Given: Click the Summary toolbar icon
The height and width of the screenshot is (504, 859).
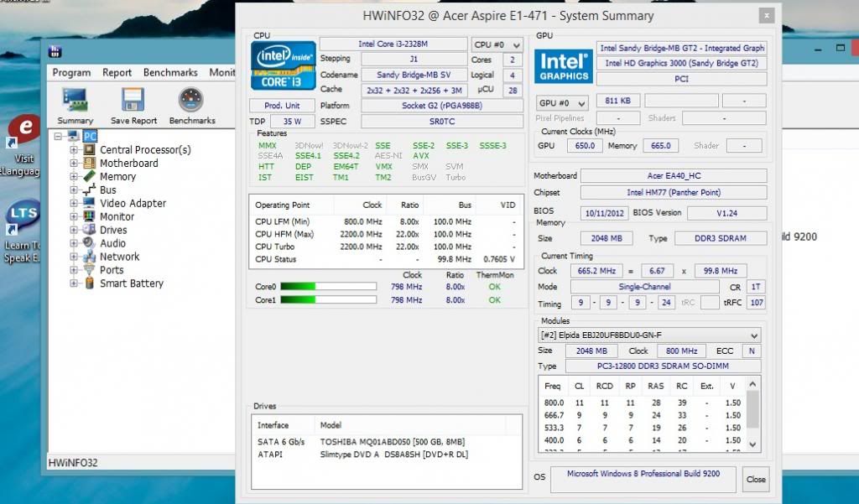Looking at the screenshot, I should coord(75,101).
